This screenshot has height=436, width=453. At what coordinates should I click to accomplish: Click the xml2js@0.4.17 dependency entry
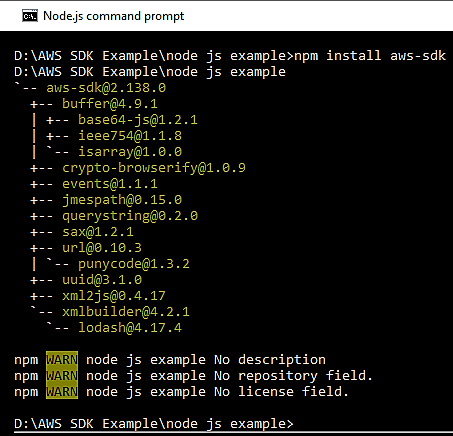[x=114, y=296]
